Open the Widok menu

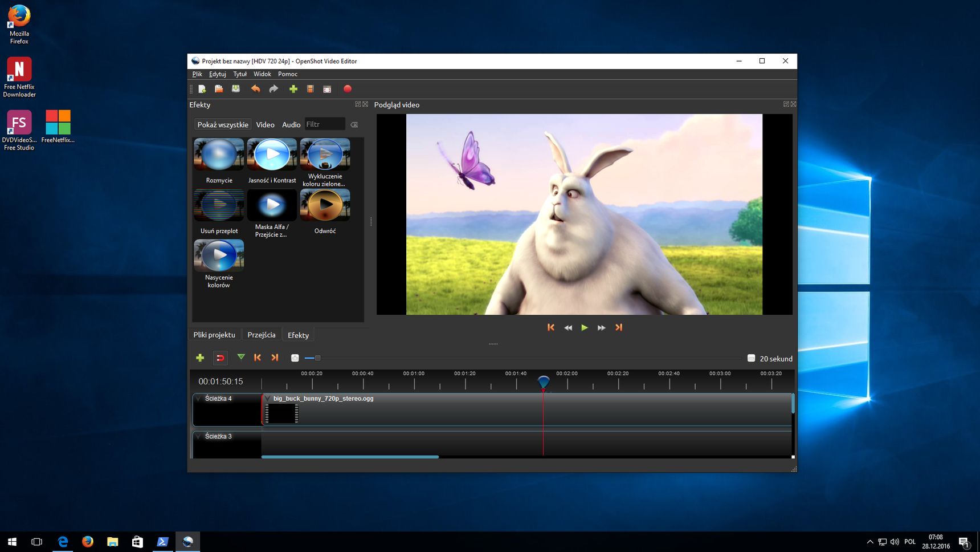(262, 74)
